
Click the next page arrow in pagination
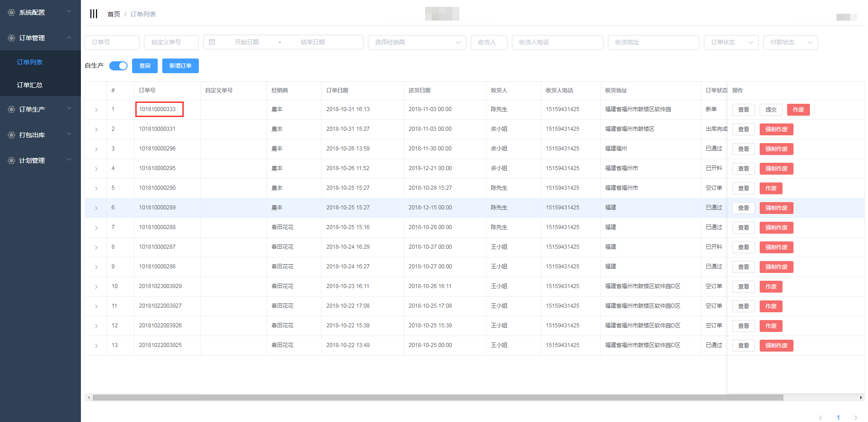pos(855,417)
